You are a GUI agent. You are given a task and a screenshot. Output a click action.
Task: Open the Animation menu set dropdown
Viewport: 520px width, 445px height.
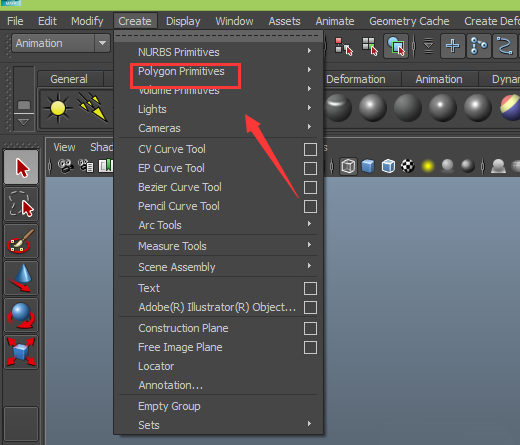(102, 43)
